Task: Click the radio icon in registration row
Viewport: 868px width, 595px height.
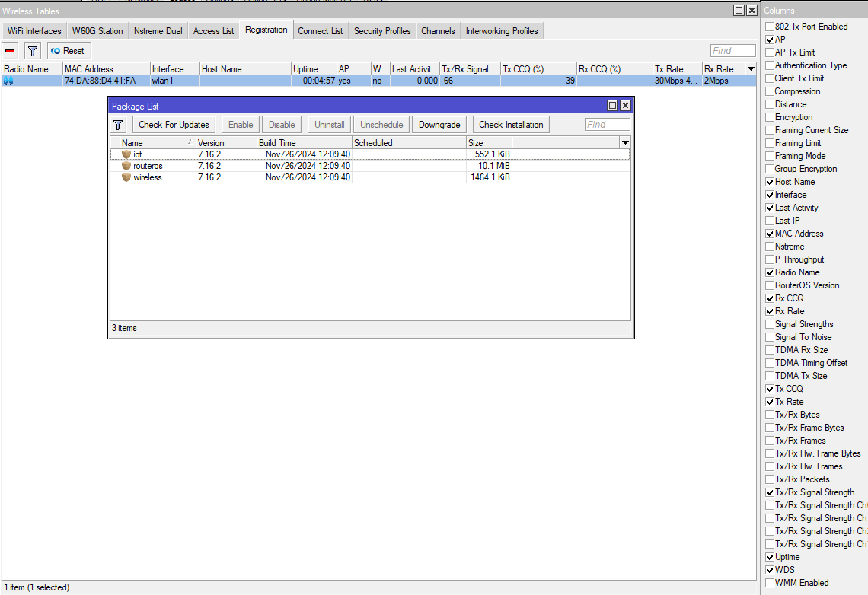Action: [x=8, y=81]
